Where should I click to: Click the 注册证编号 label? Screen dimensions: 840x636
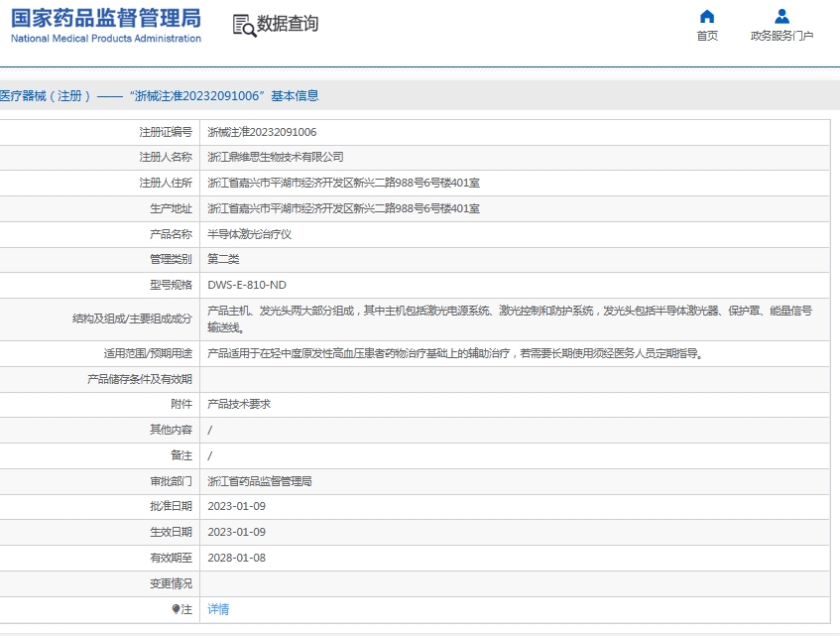tap(166, 132)
